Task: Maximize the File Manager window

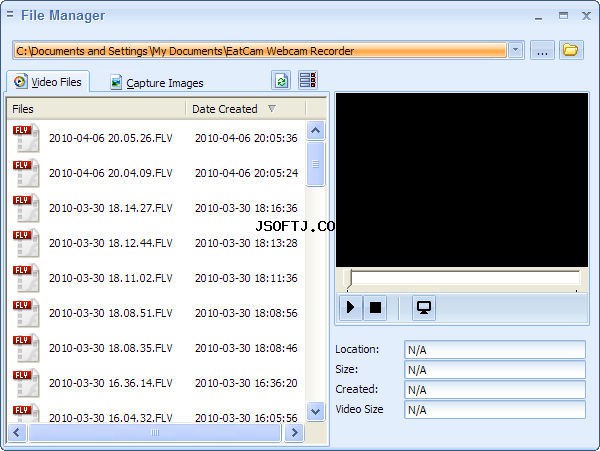Action: (x=563, y=15)
